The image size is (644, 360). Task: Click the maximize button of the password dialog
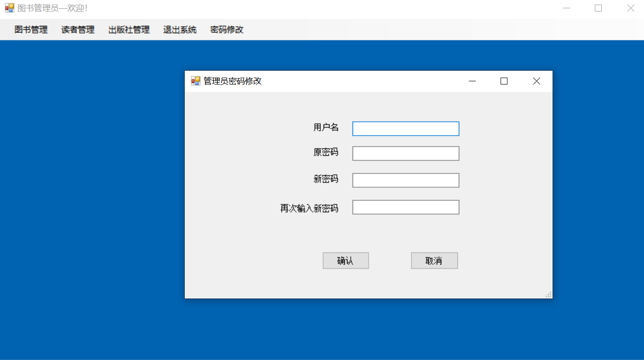coord(504,81)
